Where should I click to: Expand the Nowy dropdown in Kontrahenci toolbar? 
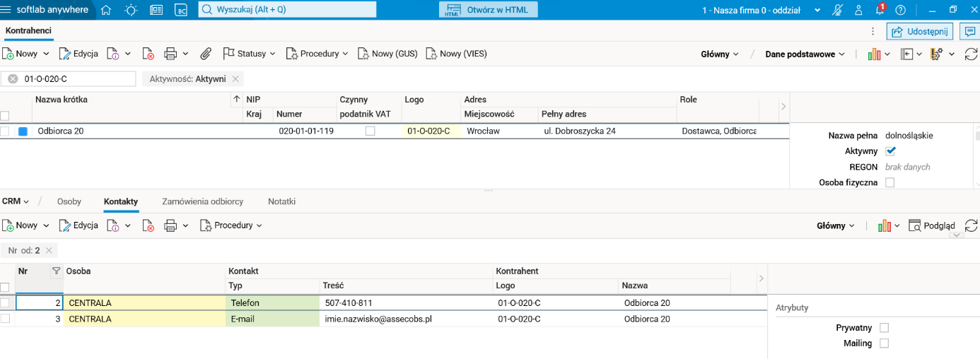pyautogui.click(x=47, y=54)
